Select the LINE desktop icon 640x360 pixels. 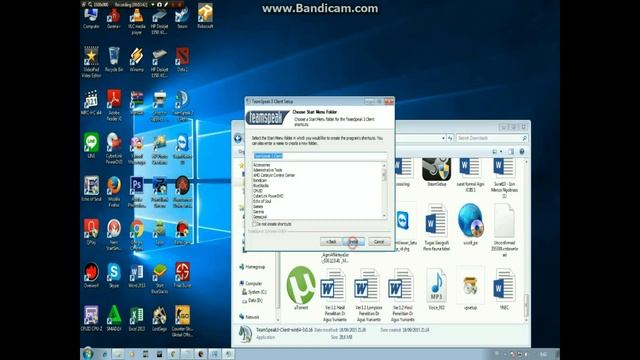[x=91, y=146]
